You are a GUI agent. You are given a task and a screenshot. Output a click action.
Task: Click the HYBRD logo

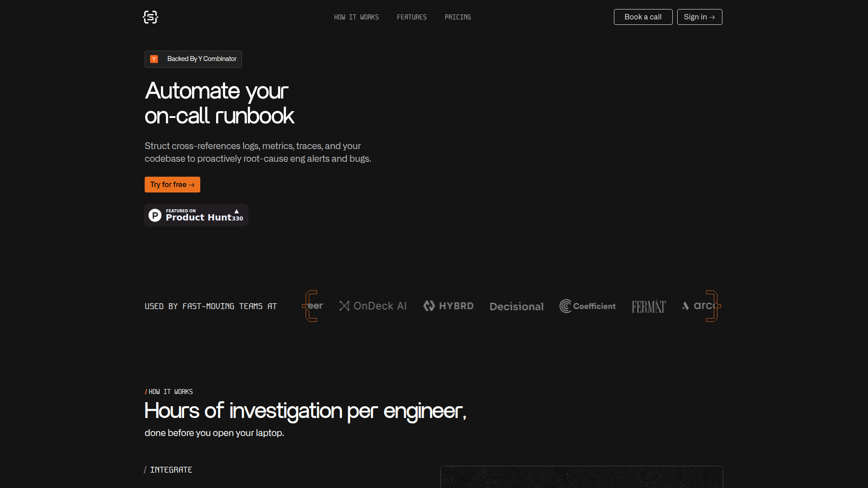[x=448, y=306]
